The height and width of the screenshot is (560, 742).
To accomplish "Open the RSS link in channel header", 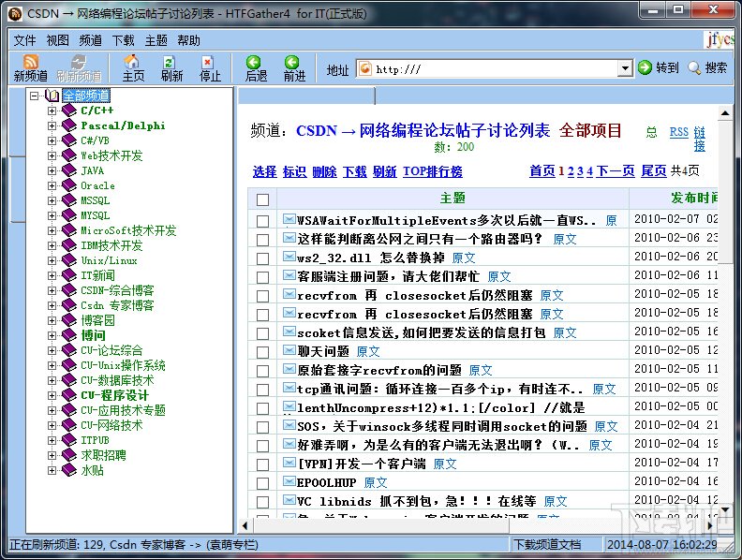I will pos(678,131).
